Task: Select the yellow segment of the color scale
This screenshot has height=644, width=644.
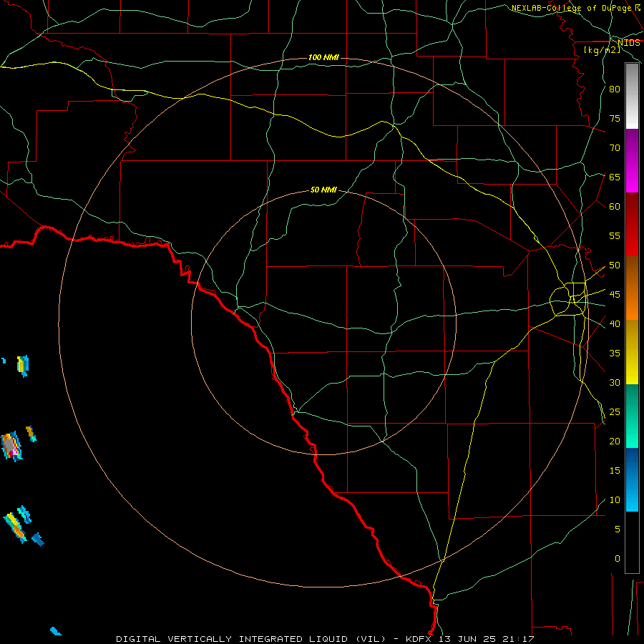Action: click(x=632, y=352)
